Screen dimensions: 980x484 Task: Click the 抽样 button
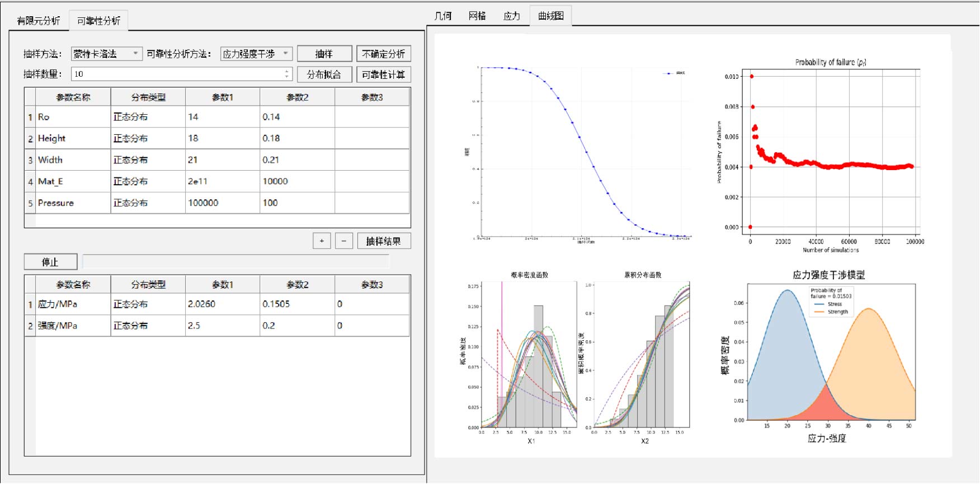coord(324,54)
